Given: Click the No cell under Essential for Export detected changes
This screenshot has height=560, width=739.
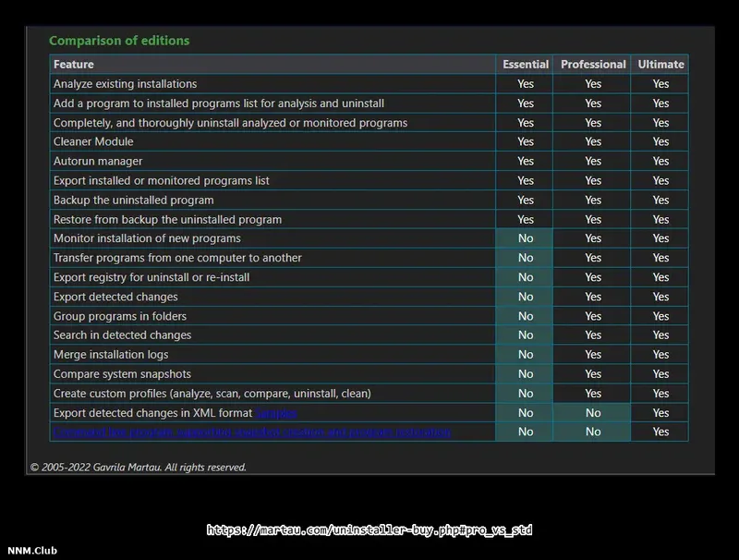Looking at the screenshot, I should click(x=525, y=296).
